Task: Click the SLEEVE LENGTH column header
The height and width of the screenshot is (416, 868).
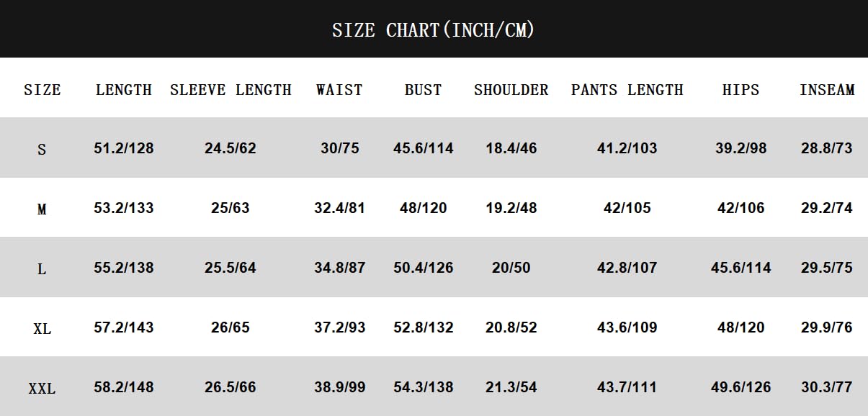Action: point(231,90)
